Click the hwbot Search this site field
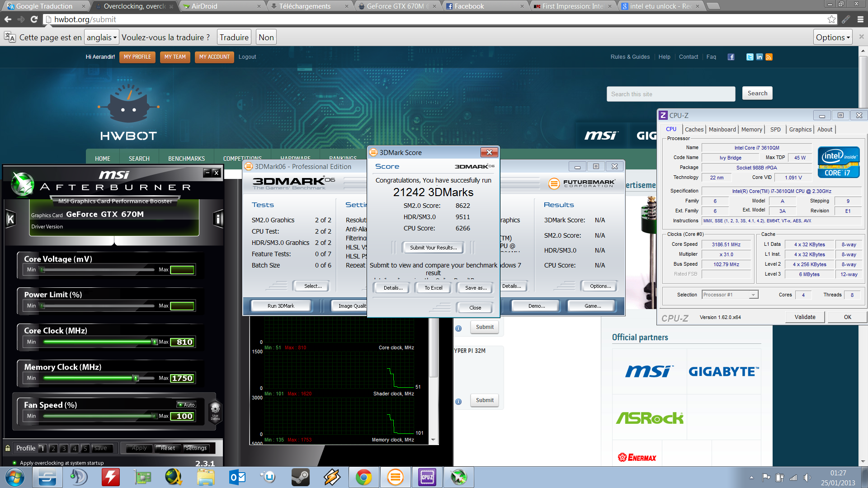The width and height of the screenshot is (868, 488). [x=671, y=94]
